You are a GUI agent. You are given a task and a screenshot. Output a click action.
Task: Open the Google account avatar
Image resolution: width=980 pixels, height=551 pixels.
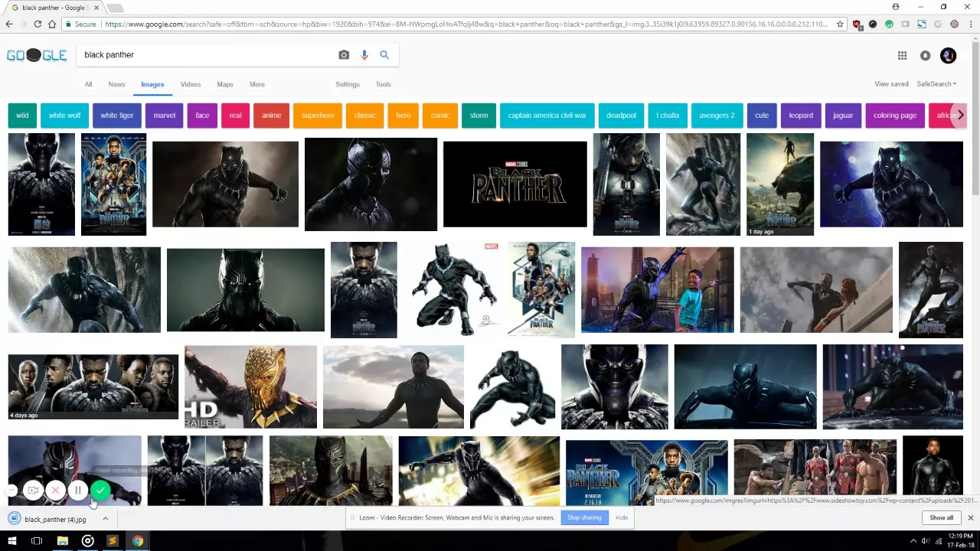(948, 55)
